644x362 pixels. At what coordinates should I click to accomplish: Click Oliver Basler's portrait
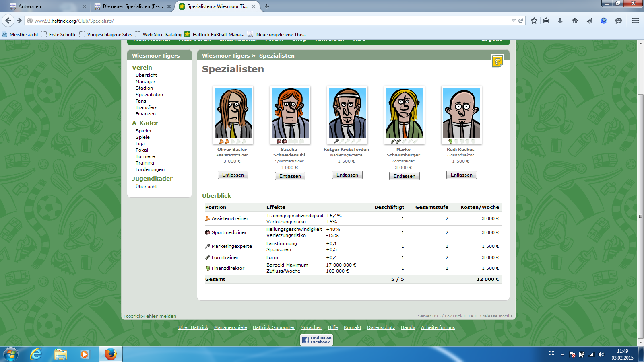click(233, 113)
